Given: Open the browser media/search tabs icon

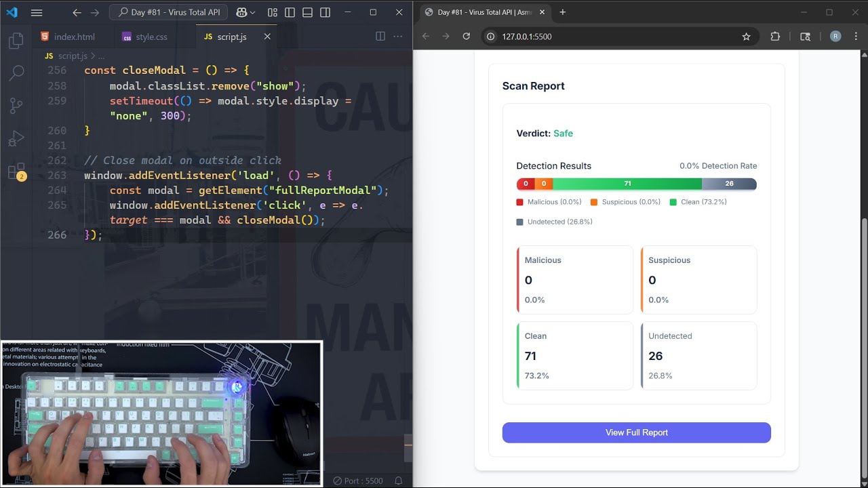Looking at the screenshot, I should [x=805, y=37].
